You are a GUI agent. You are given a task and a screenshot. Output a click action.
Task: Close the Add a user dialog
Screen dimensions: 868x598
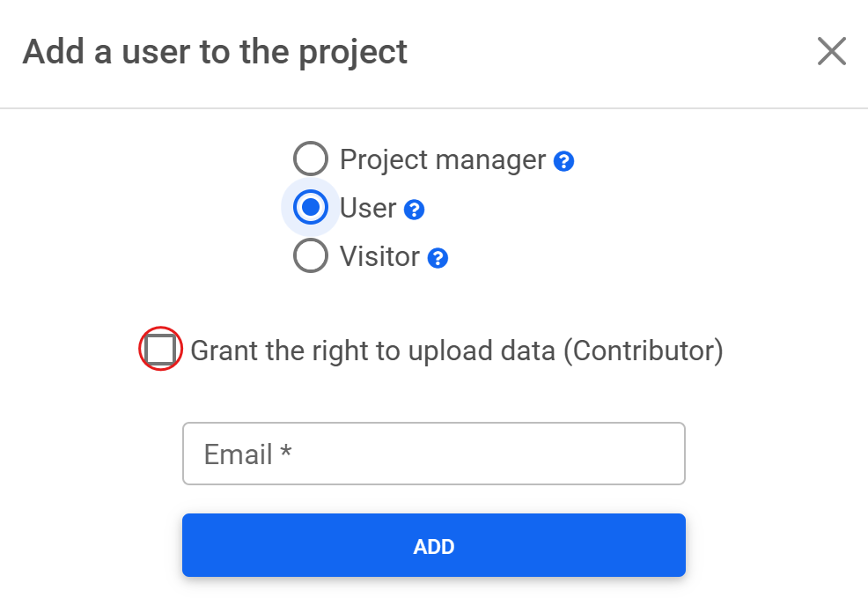point(831,52)
